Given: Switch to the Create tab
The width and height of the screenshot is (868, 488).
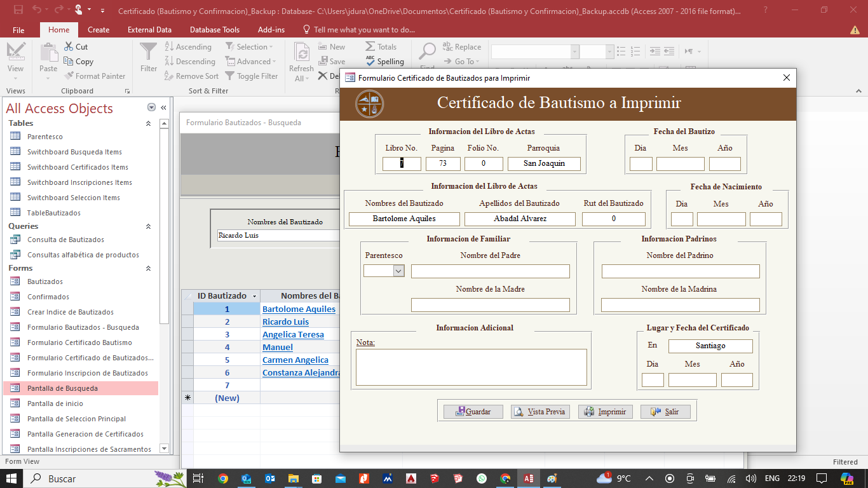Looking at the screenshot, I should 98,30.
